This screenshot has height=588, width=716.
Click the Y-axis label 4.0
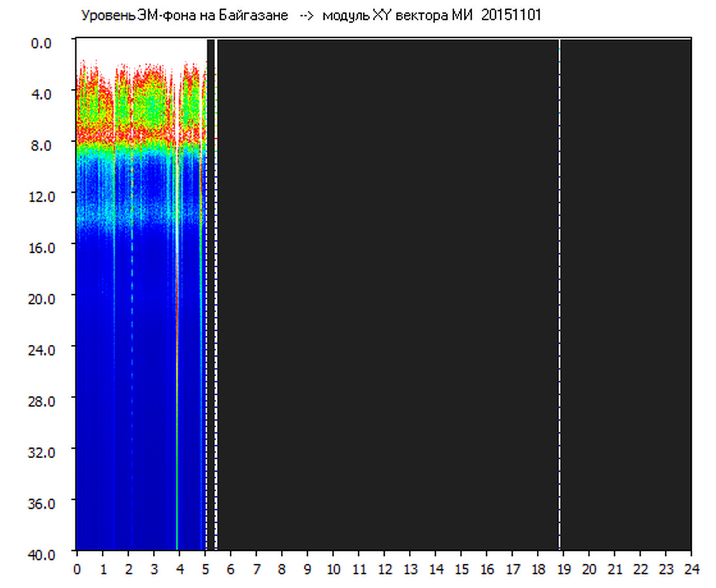[41, 95]
